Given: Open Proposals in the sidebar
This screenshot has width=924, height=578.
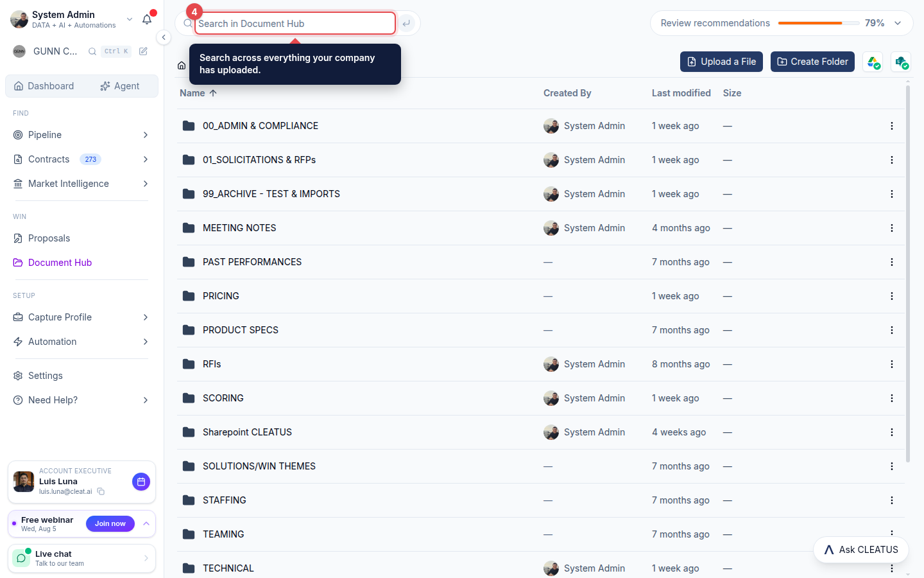Looking at the screenshot, I should click(x=49, y=238).
